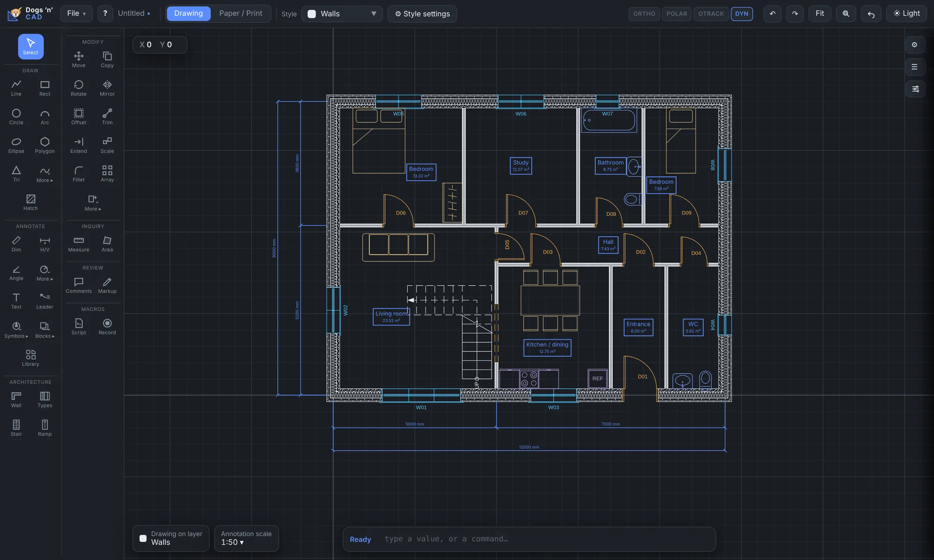This screenshot has height=560, width=934.
Task: Enable OTRACK snapping
Action: coord(711,14)
